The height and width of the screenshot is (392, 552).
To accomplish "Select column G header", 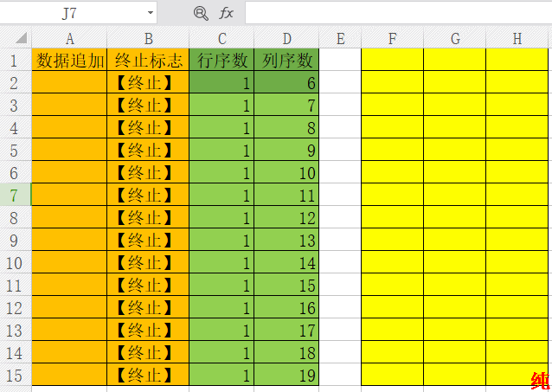I will coord(455,38).
